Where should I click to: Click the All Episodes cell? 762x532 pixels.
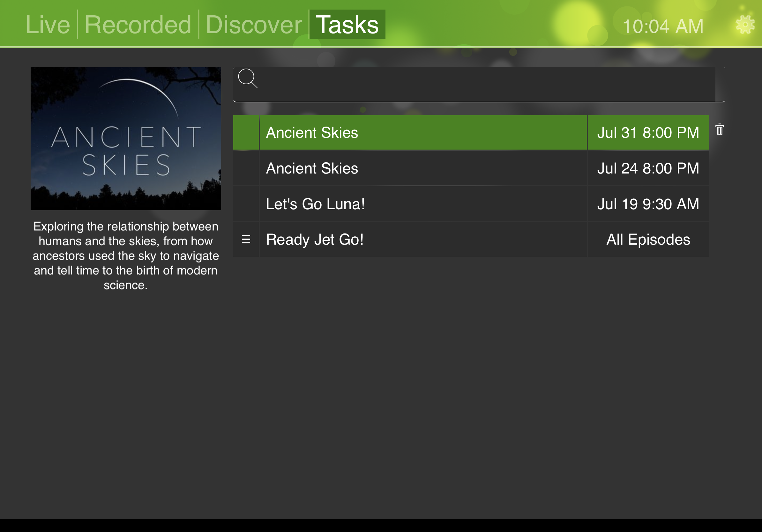tap(648, 240)
